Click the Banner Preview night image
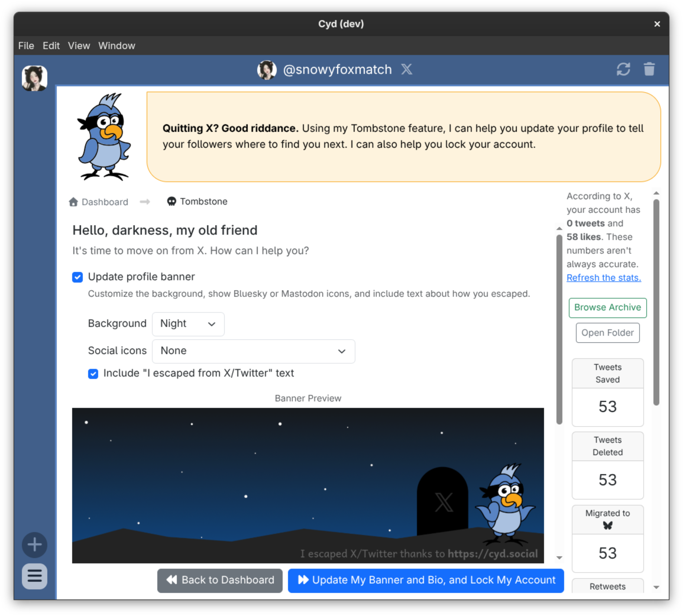 308,485
